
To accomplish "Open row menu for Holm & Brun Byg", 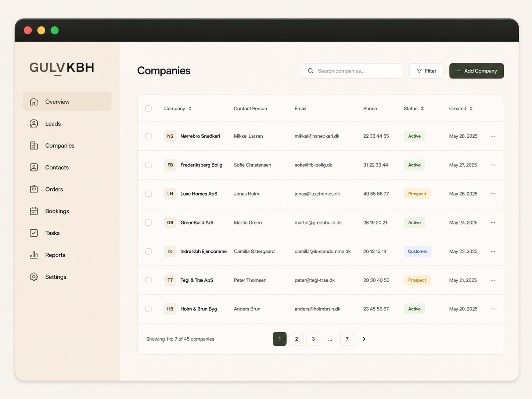I will click(x=493, y=309).
